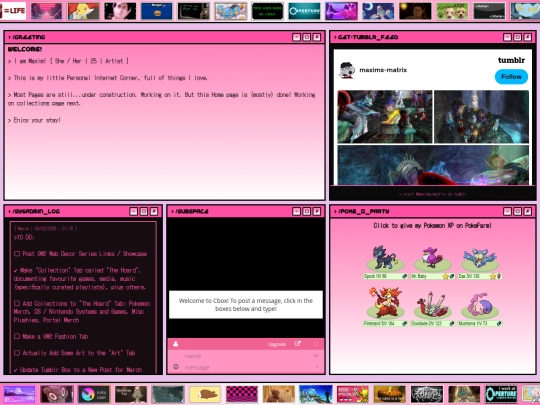
Task: Open the top-right Tumblr feed image
Action: [x=481, y=117]
